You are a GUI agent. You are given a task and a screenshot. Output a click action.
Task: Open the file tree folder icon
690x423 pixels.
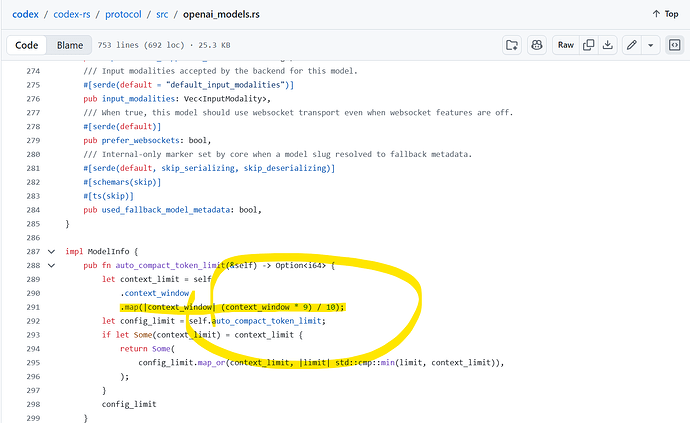pos(512,45)
